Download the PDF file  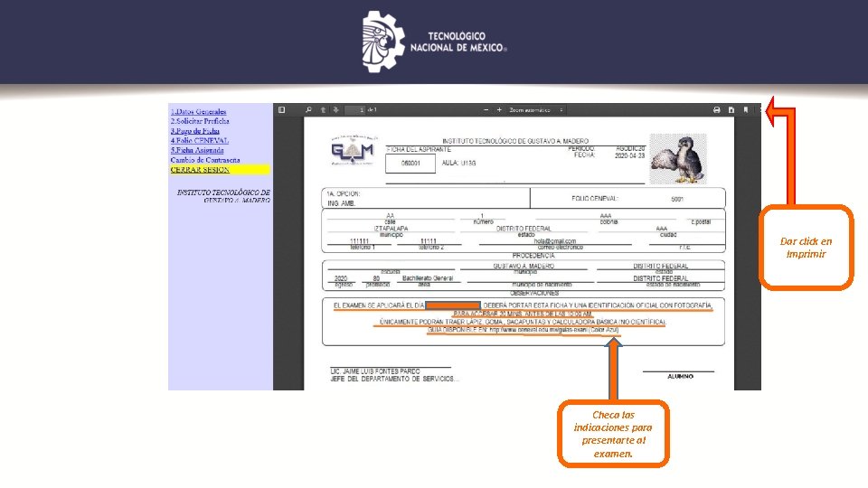[731, 110]
